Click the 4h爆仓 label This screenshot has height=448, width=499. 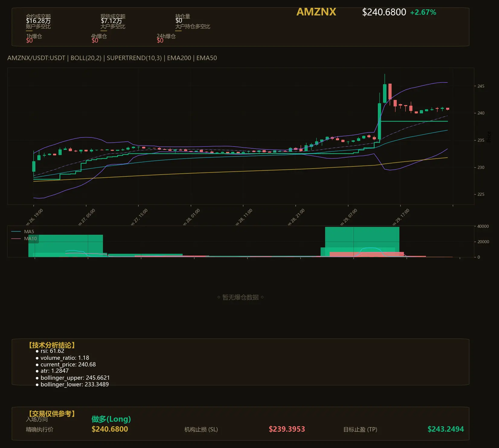tap(99, 36)
